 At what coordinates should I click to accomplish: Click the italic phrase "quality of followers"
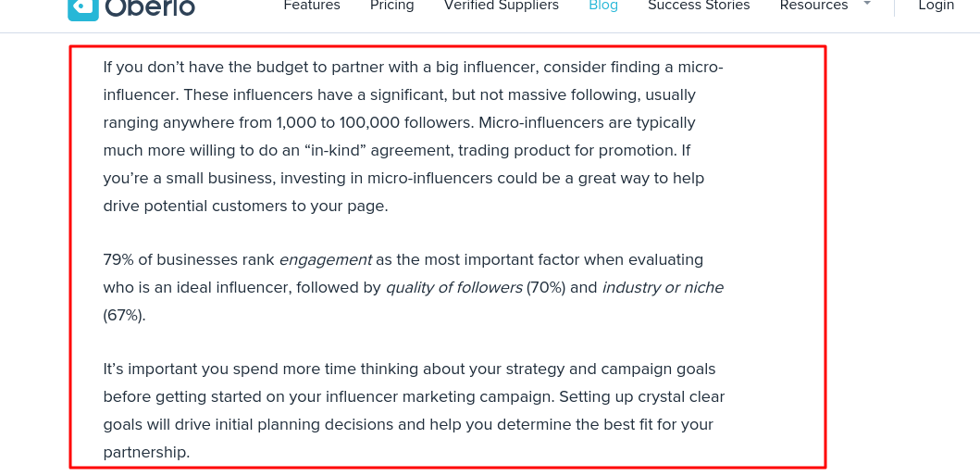(453, 288)
